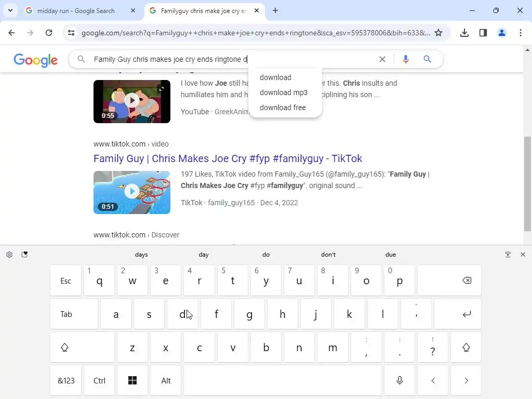Open the keyboard emoji panel icon
This screenshot has width=532, height=399.
[x=24, y=255]
